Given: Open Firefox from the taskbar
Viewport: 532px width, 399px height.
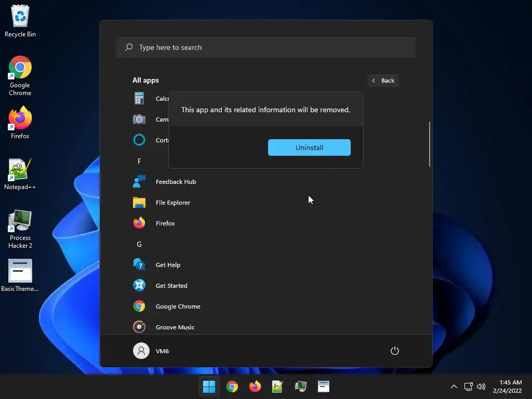Looking at the screenshot, I should coord(255,387).
